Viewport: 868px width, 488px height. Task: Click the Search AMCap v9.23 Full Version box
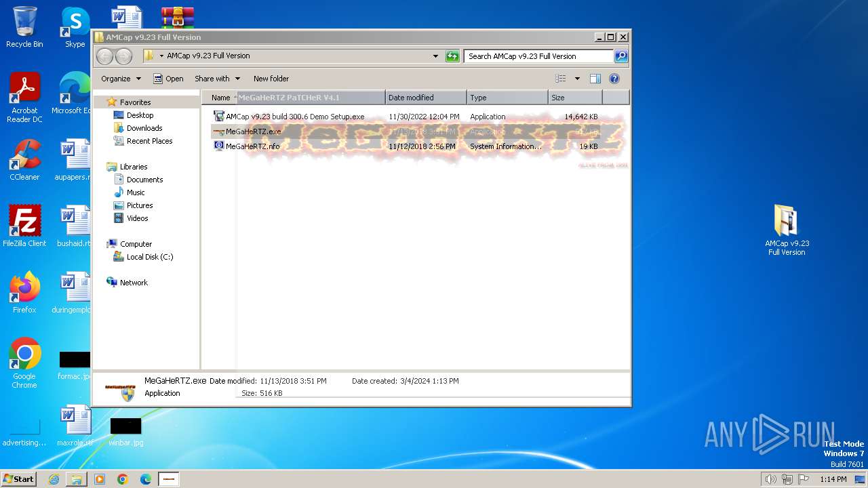pos(538,56)
